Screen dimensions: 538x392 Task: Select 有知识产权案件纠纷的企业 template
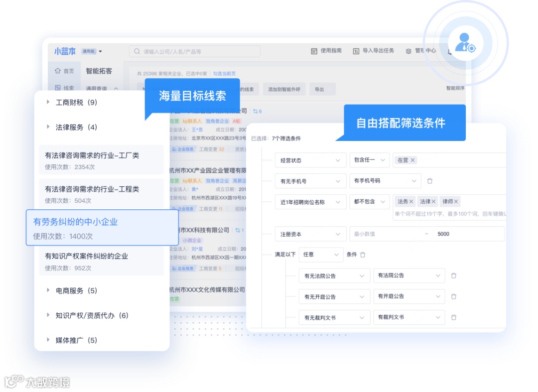[x=101, y=261]
